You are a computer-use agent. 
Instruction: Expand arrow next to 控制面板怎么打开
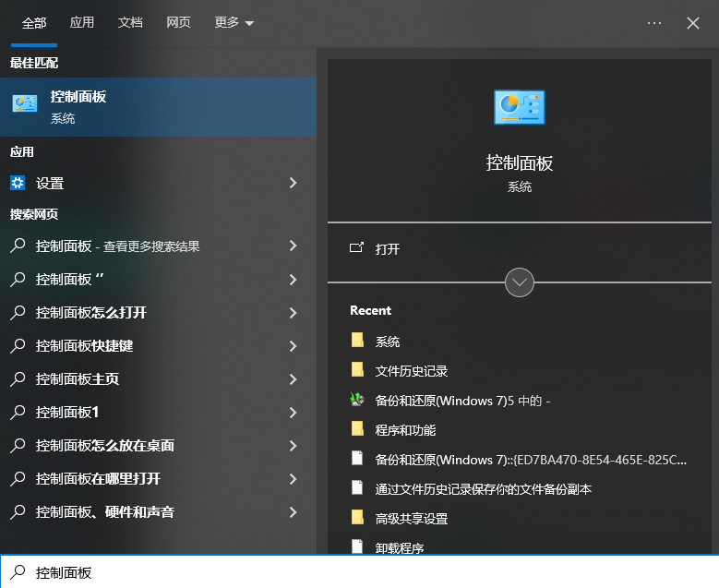click(x=293, y=313)
